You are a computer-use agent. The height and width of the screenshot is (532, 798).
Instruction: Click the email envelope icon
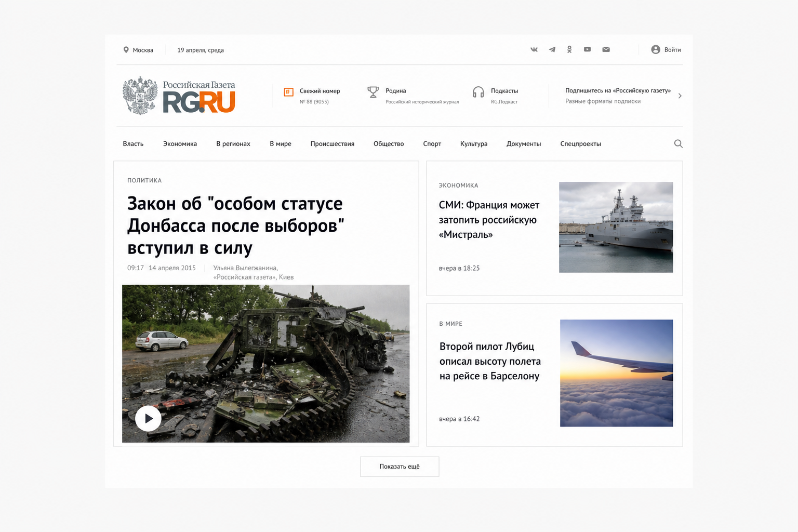pos(606,49)
